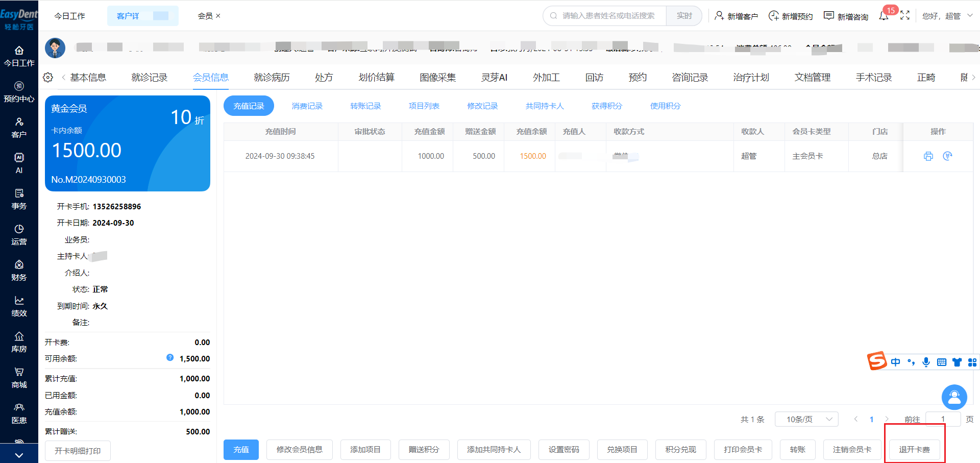The image size is (980, 463).
Task: Open 库房 module in the sidebar
Action: tap(19, 342)
